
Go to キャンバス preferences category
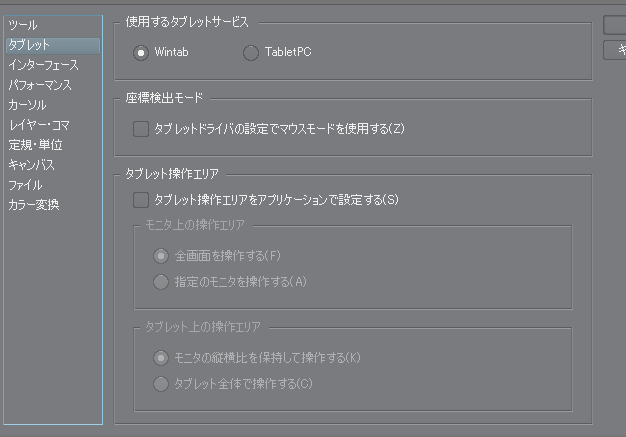(31, 165)
